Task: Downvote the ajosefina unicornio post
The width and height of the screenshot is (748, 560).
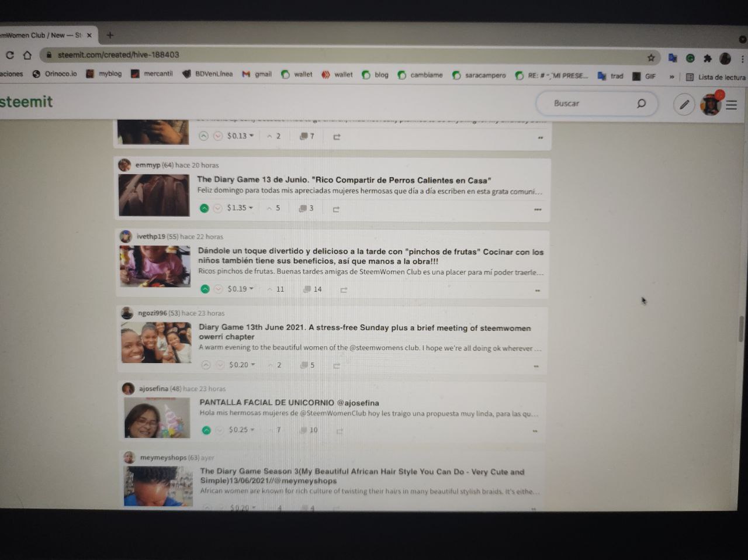Action: (x=220, y=430)
